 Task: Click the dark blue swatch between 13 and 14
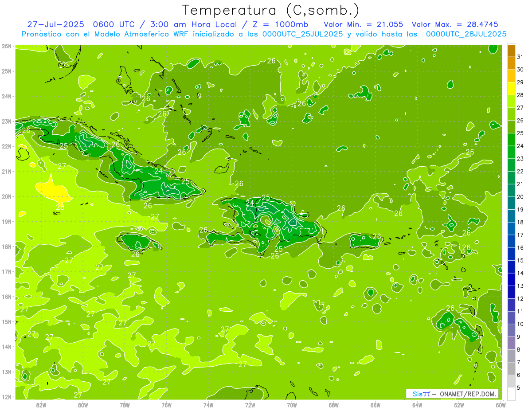coord(511,279)
